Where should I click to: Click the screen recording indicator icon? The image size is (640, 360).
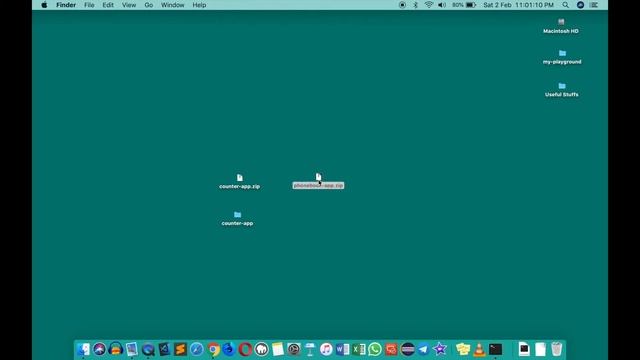(x=402, y=5)
